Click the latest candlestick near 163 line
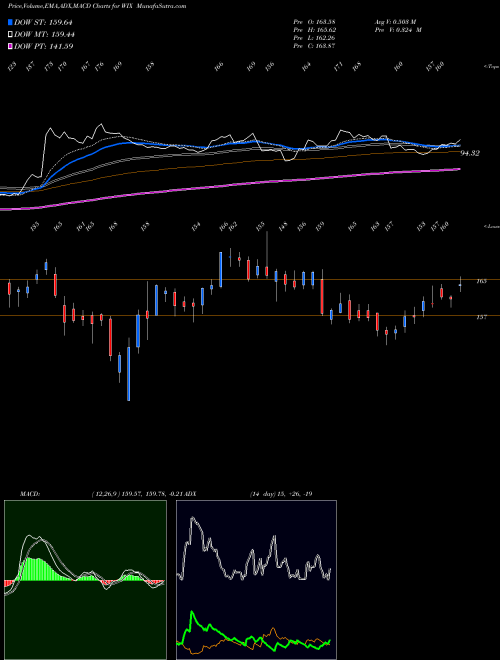The image size is (500, 660). pos(460,285)
